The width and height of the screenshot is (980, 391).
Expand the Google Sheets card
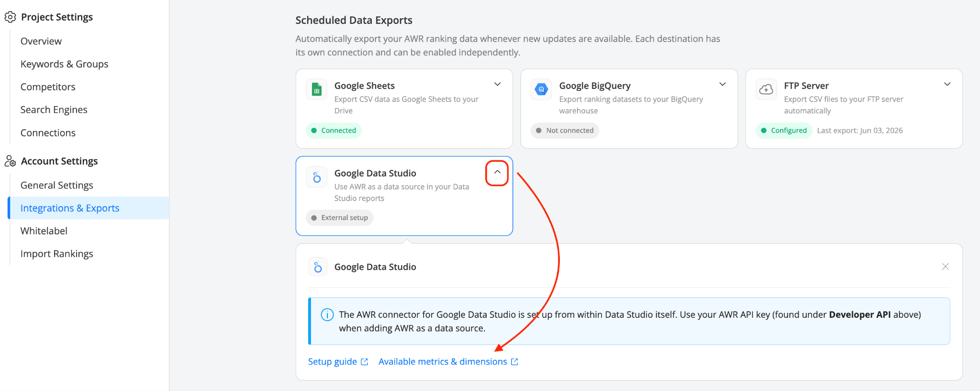coord(498,84)
